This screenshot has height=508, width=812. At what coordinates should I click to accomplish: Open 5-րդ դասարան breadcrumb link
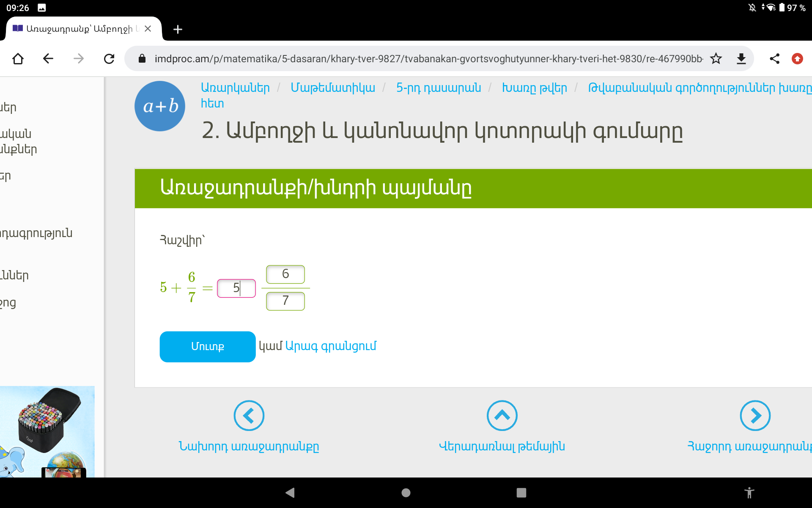pos(438,88)
